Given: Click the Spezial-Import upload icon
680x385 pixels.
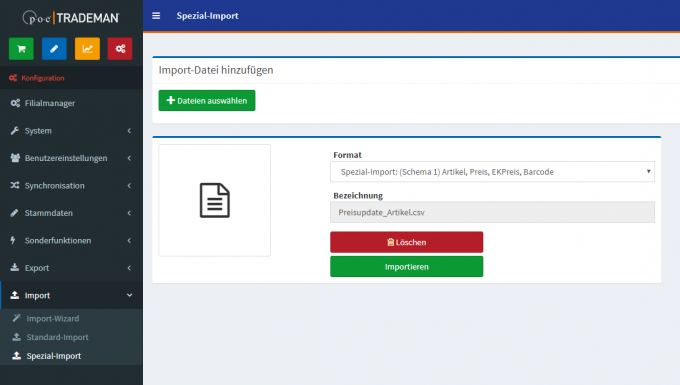Looking at the screenshot, I should click(x=16, y=356).
